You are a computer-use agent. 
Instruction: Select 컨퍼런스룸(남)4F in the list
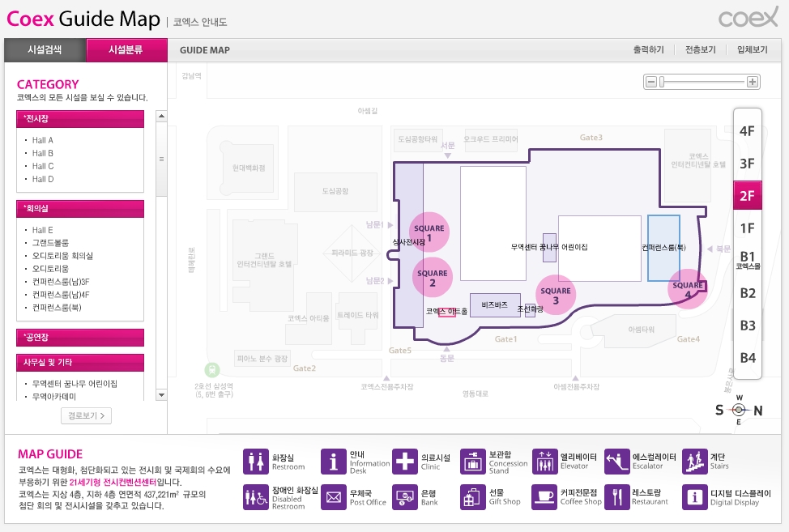[61, 295]
